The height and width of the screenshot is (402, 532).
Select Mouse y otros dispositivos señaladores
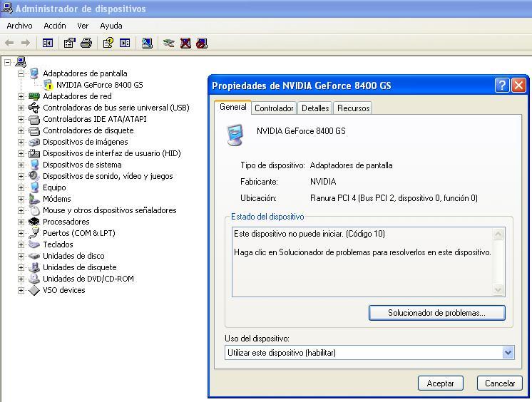click(109, 210)
